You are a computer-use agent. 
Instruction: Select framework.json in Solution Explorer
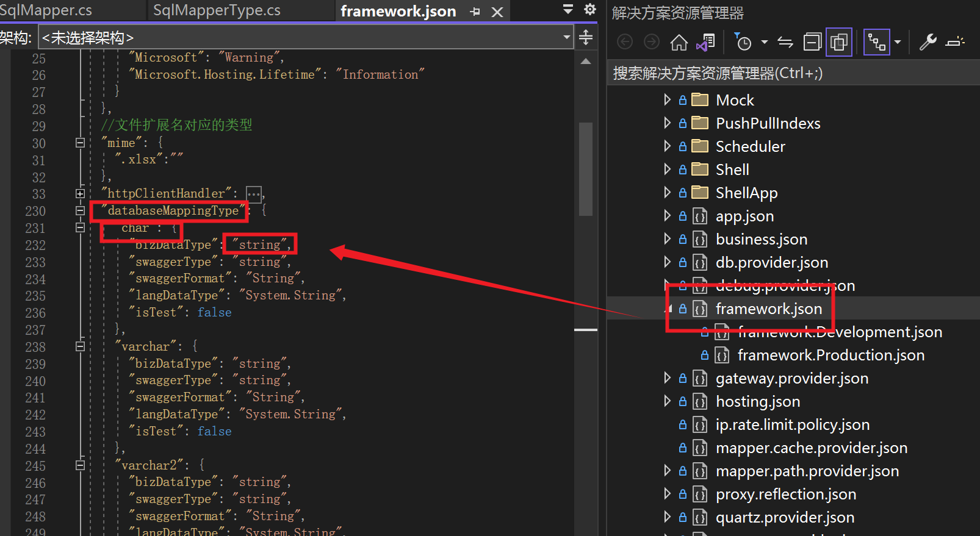[769, 309]
